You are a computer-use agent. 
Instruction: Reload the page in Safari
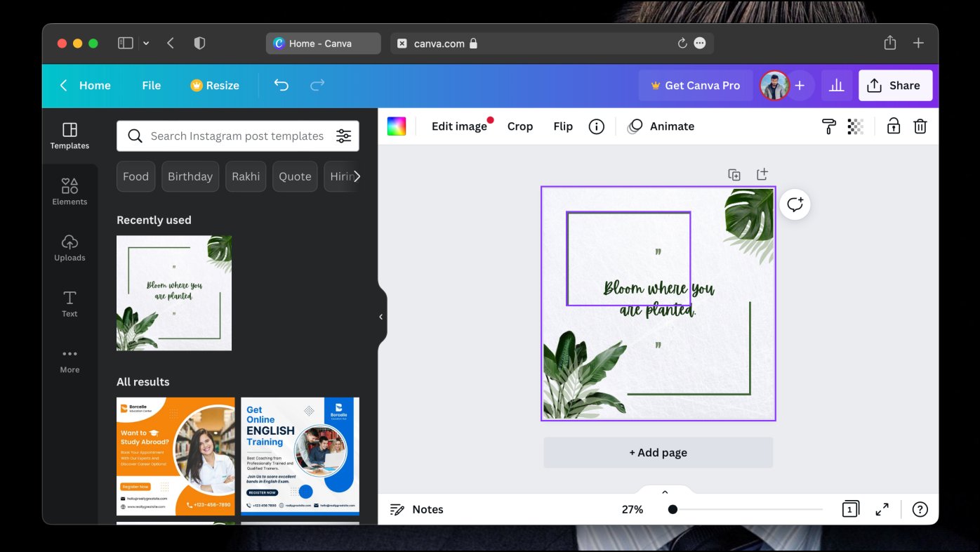[x=682, y=43]
